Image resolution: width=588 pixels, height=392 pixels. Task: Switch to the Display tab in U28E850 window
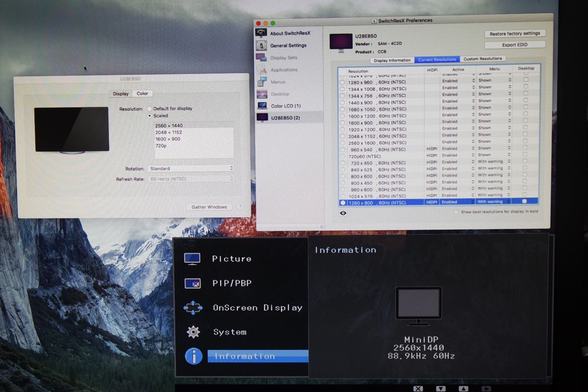tap(121, 94)
